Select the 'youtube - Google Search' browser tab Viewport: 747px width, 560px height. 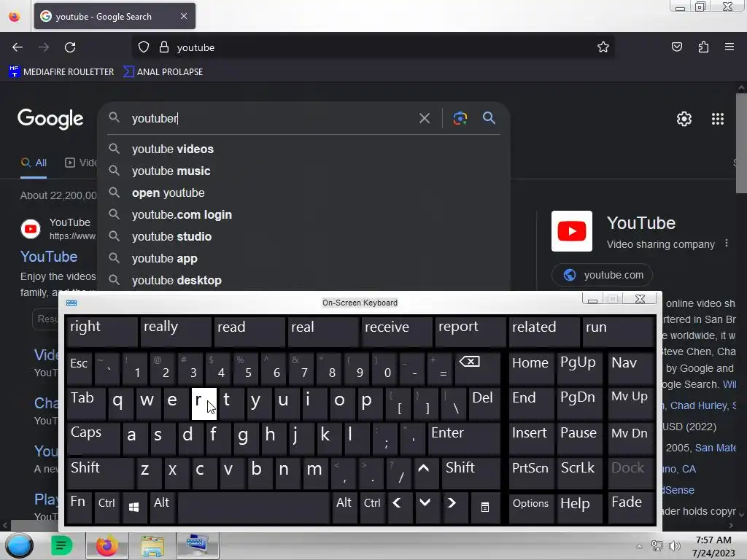click(115, 16)
